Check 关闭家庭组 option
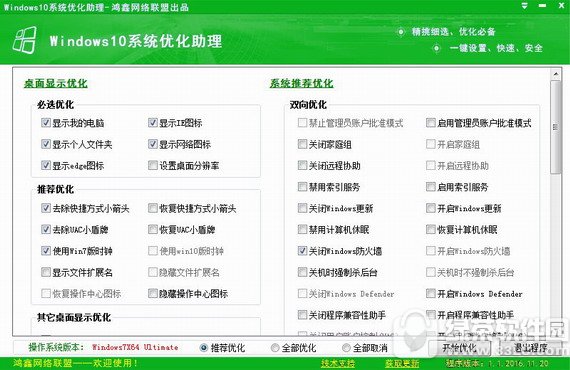This screenshot has height=370, width=570. click(302, 144)
